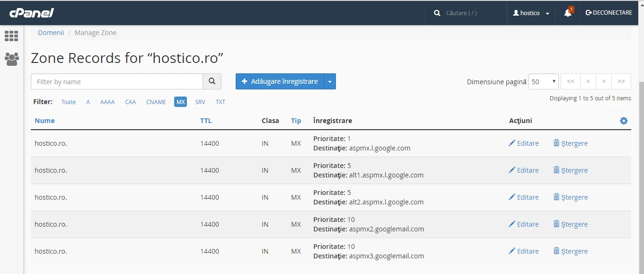The image size is (644, 274).
Task: Open the cPanel search in the top bar
Action: (437, 13)
